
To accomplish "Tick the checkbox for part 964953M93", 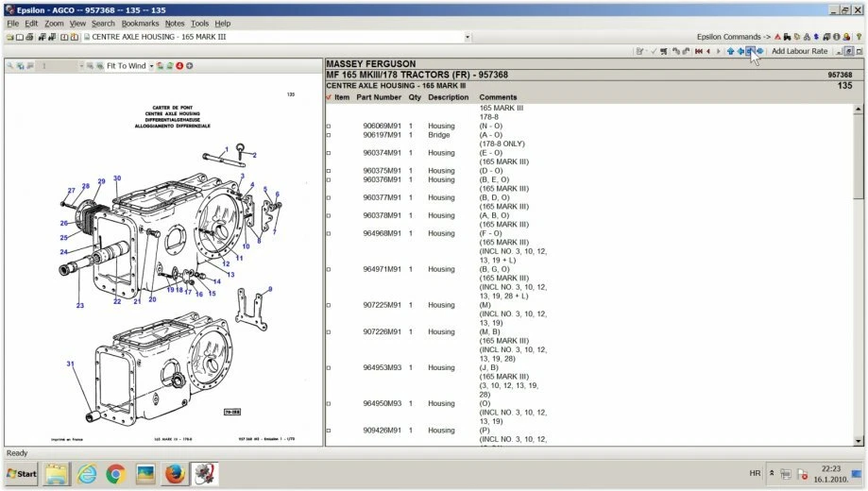I will [x=329, y=367].
